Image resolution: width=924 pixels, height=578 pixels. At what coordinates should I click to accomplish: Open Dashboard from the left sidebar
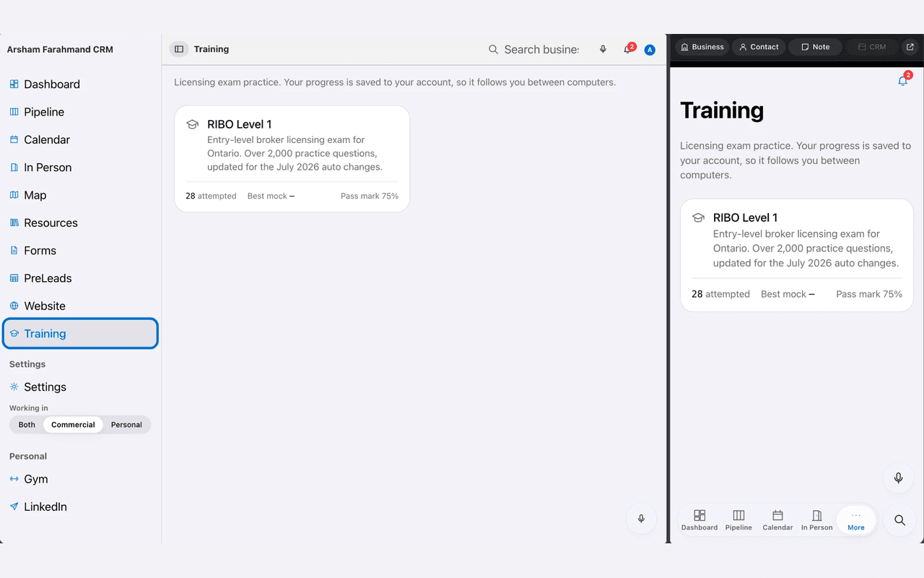point(80,85)
